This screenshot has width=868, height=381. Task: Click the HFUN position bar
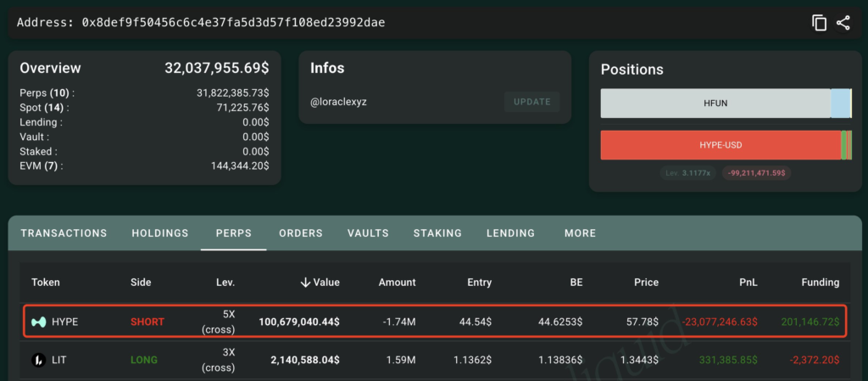pyautogui.click(x=715, y=103)
